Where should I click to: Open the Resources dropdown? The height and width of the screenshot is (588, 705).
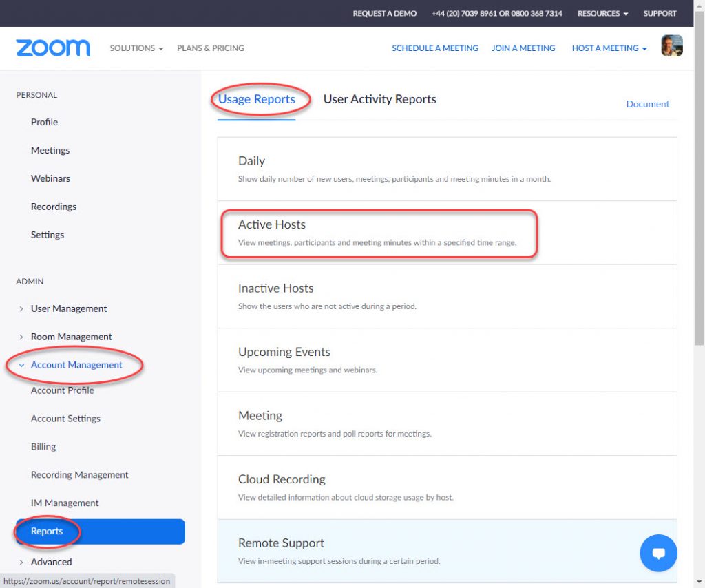[x=602, y=13]
